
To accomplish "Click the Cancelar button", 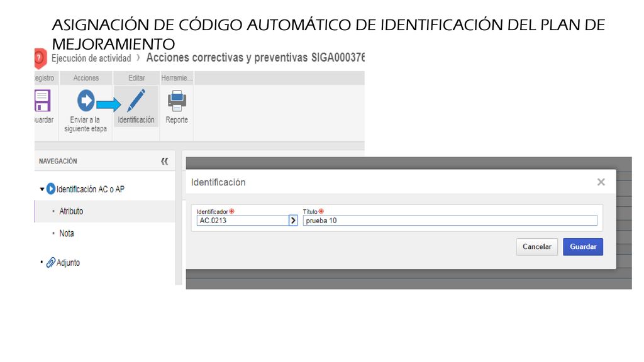I will (x=537, y=246).
